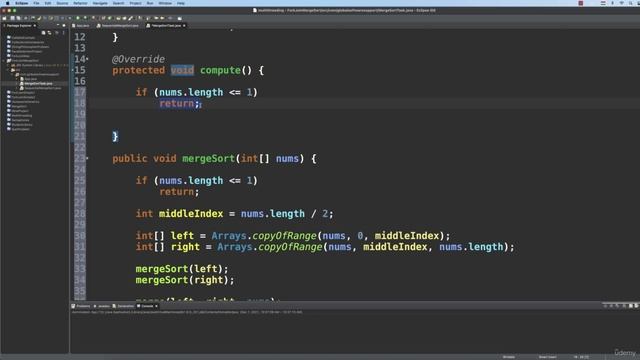Click the mergeSort(left) call
The height and width of the screenshot is (360, 640).
tap(182, 269)
